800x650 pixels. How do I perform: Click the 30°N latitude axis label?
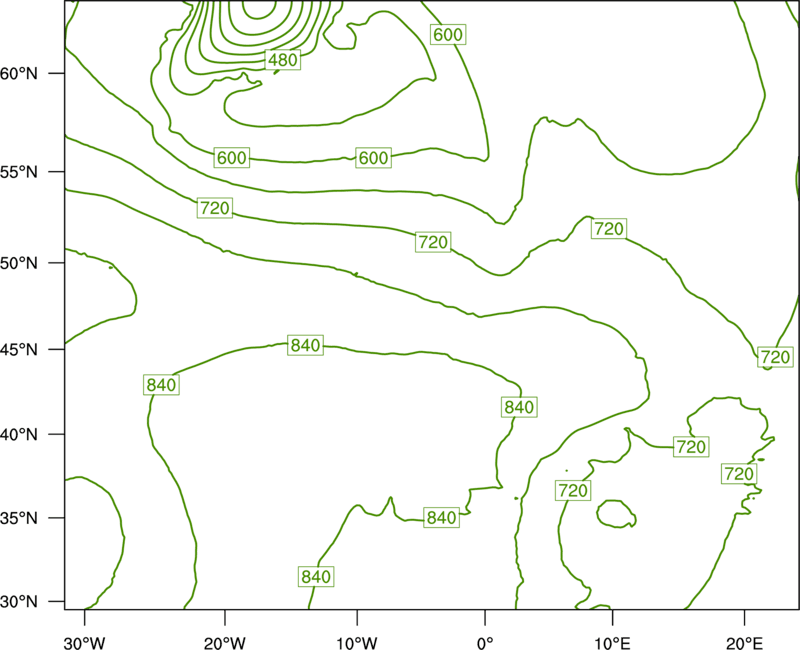tap(19, 602)
